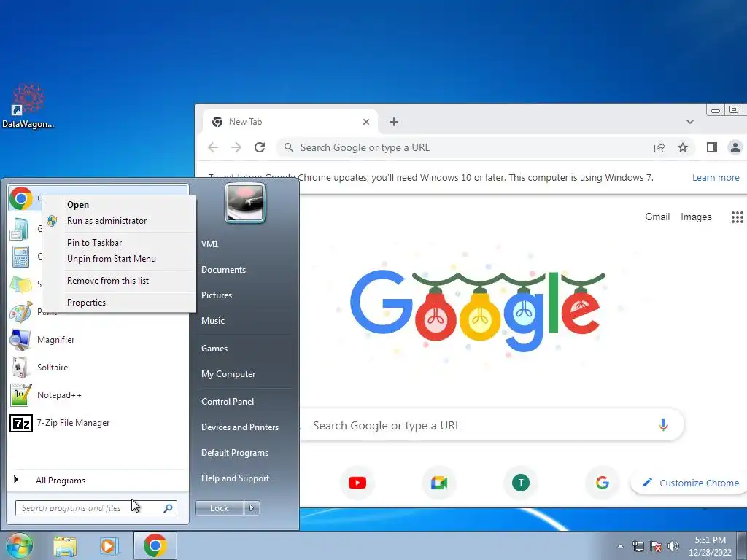
Task: Open Games from Start menu
Action: point(214,349)
